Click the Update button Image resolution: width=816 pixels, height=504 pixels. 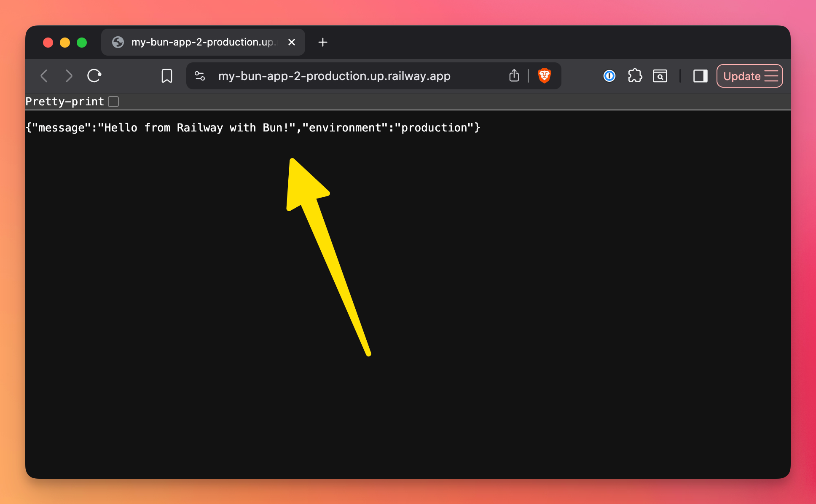(x=741, y=76)
